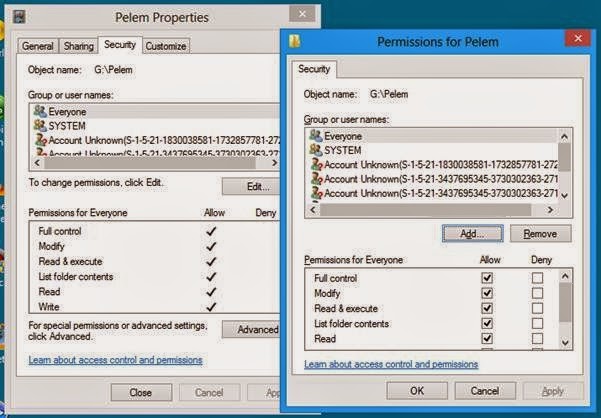Click unknown account icon for S-1-5-21-1830038581 in Permissions dialog
The height and width of the screenshot is (418, 601).
(317, 164)
